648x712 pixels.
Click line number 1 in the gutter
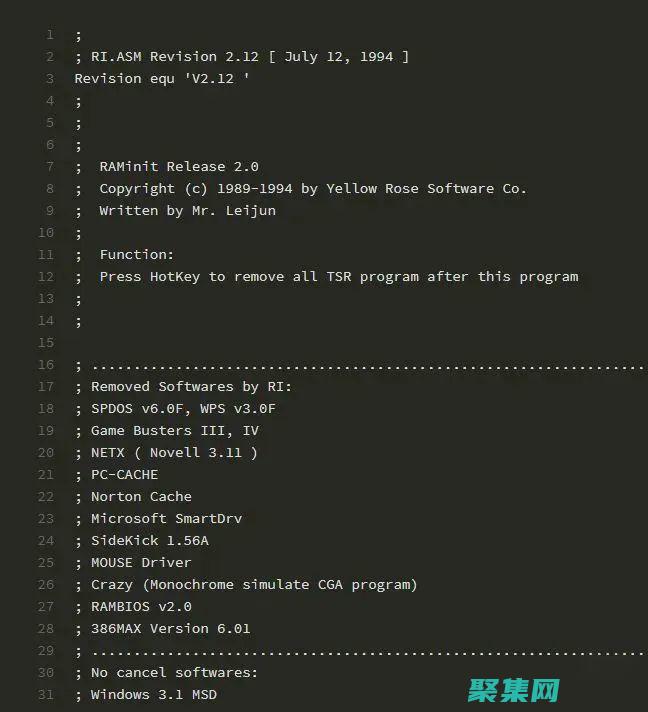pos(50,35)
